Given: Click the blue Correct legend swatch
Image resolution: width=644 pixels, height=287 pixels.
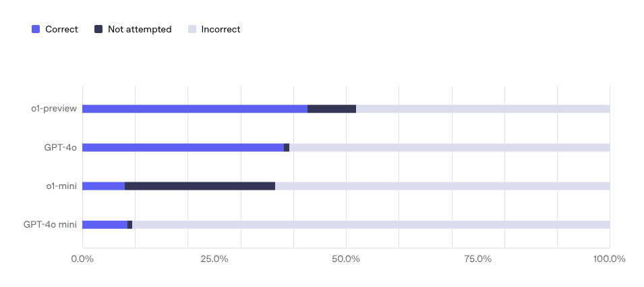Looking at the screenshot, I should pyautogui.click(x=36, y=29).
